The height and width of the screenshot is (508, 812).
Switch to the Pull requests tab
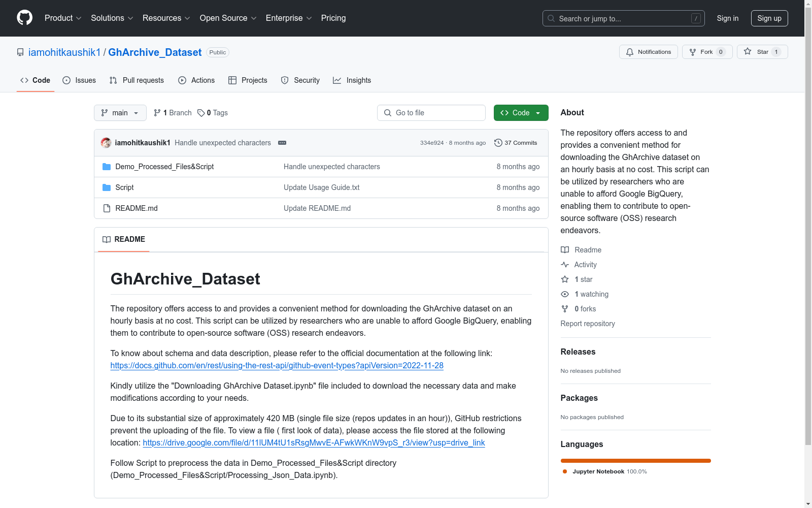[137, 80]
